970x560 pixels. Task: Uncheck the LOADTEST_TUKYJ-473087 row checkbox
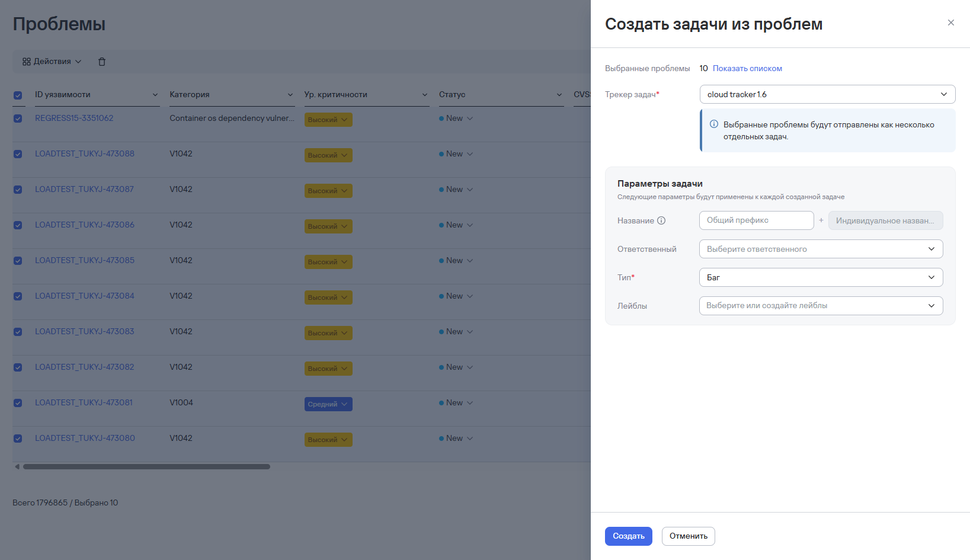18,190
